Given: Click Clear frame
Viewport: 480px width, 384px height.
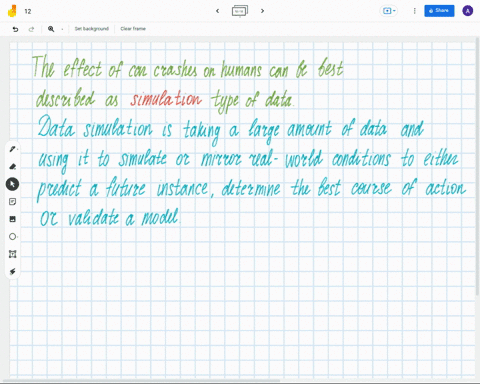Looking at the screenshot, I should (x=133, y=29).
